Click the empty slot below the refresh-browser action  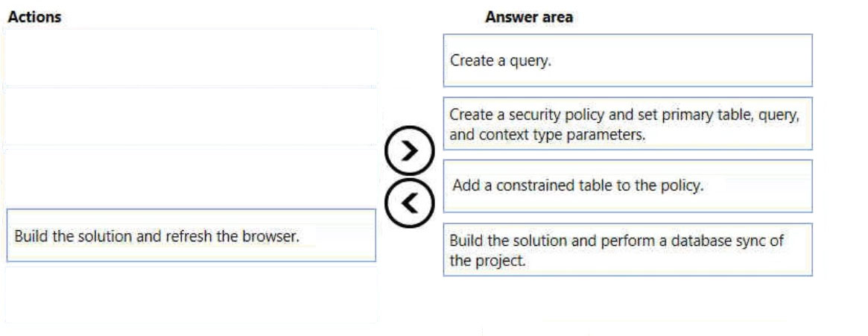(x=191, y=295)
